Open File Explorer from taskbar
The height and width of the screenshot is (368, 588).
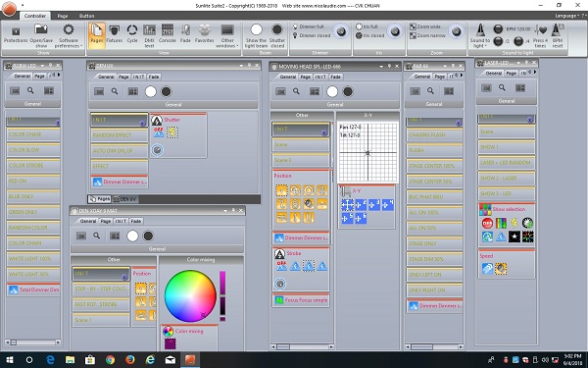coord(70,360)
